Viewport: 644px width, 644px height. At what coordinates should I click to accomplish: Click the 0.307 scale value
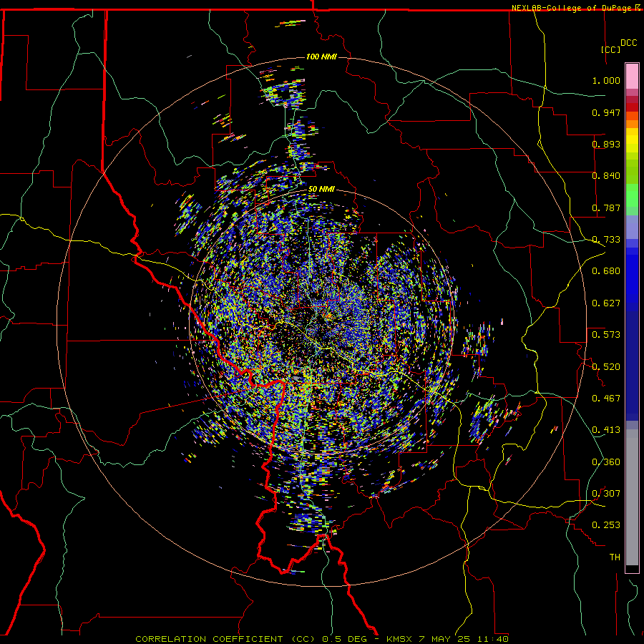[x=606, y=494]
